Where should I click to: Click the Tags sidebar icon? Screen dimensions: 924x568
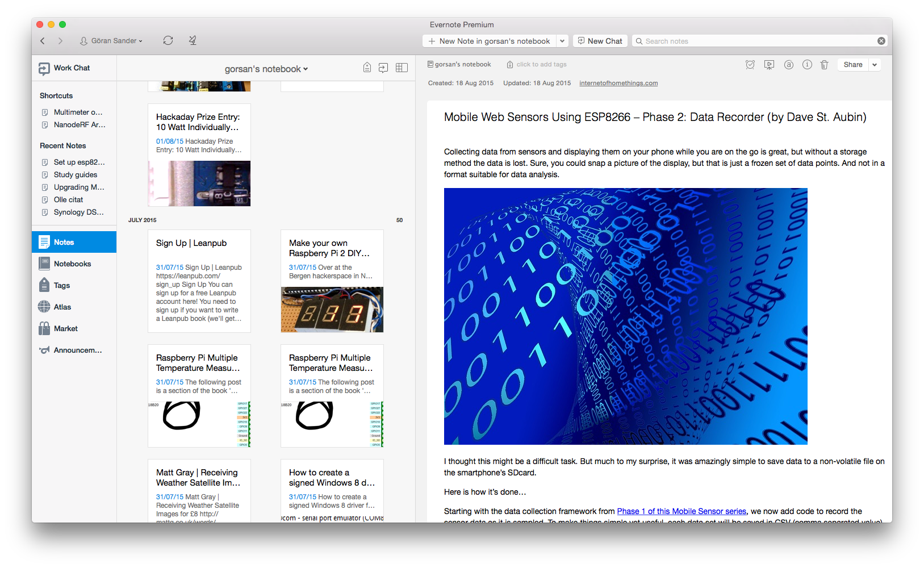pyautogui.click(x=44, y=285)
